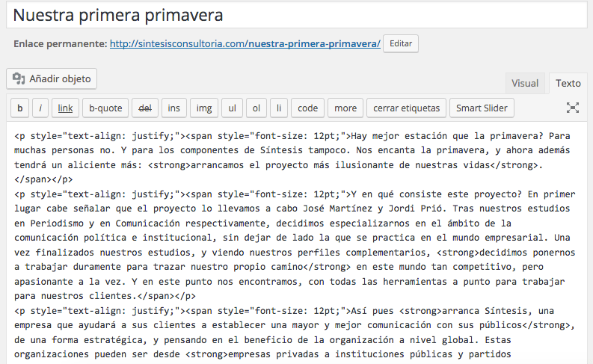This screenshot has width=593, height=364.
Task: Insert unordered list with ul button
Action: 232,108
